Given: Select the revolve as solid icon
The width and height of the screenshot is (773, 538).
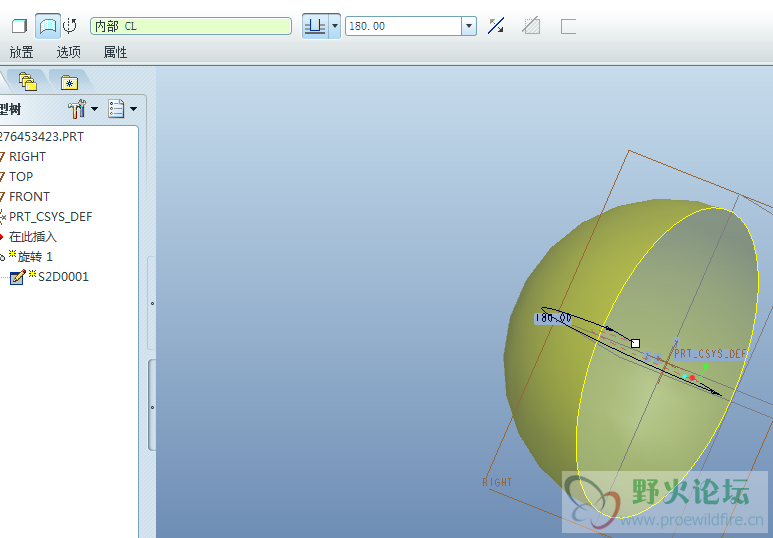Looking at the screenshot, I should point(19,26).
